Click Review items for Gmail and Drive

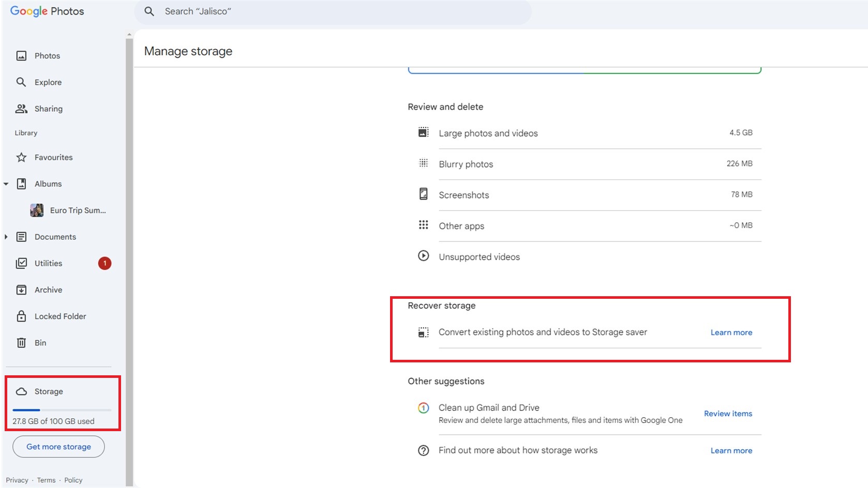click(728, 414)
